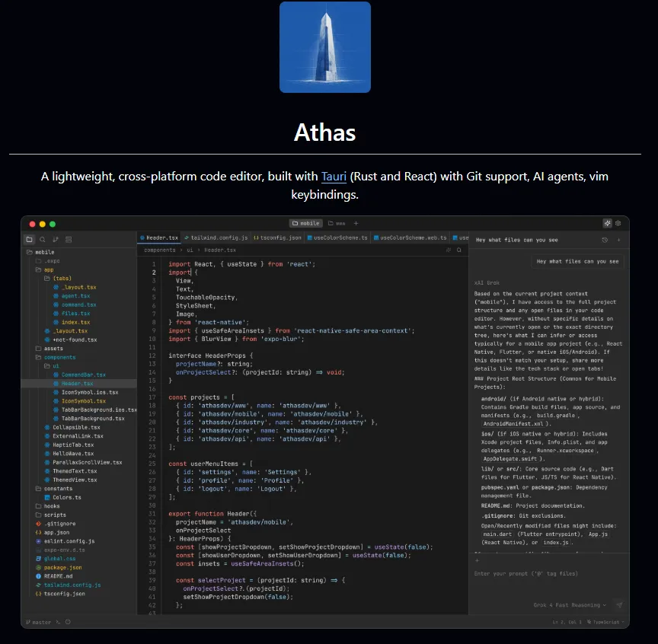658x644 pixels.
Task: Open the Grok 4 Fast Reasoning model dropdown
Action: [x=567, y=604]
